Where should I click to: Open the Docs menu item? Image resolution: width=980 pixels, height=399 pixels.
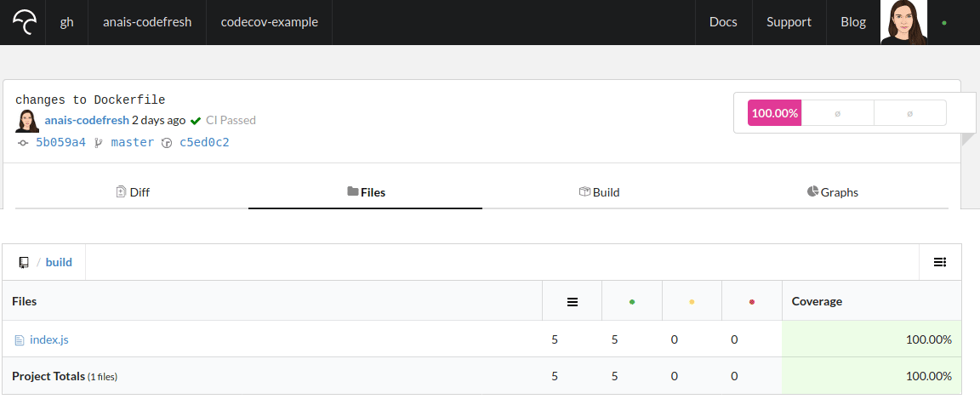point(723,22)
